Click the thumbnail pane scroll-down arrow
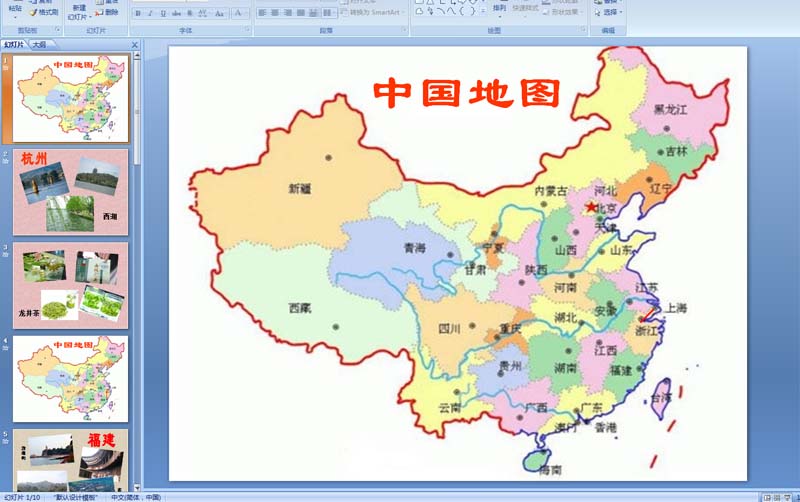The width and height of the screenshot is (800, 502). 137,488
